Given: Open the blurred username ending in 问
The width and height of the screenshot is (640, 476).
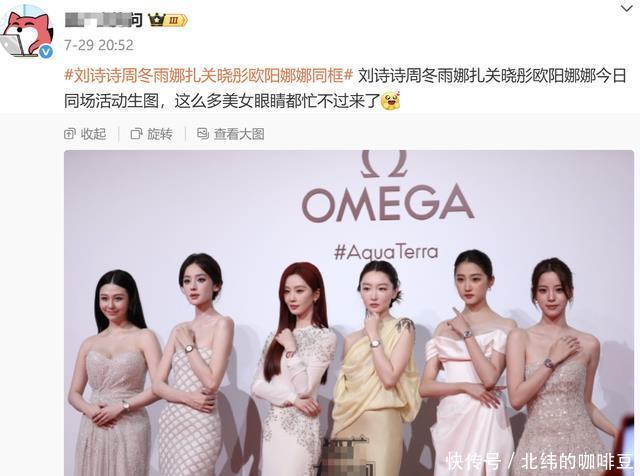Looking at the screenshot, I should pos(104,20).
